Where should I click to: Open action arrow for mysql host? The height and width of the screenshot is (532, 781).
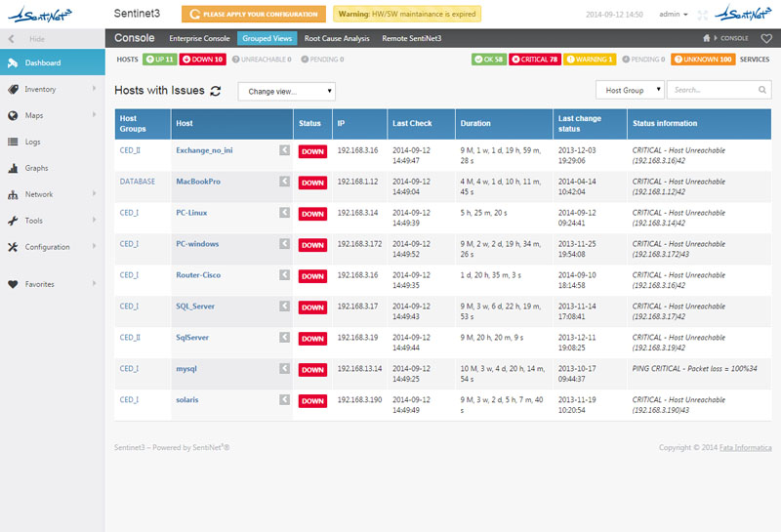point(284,369)
